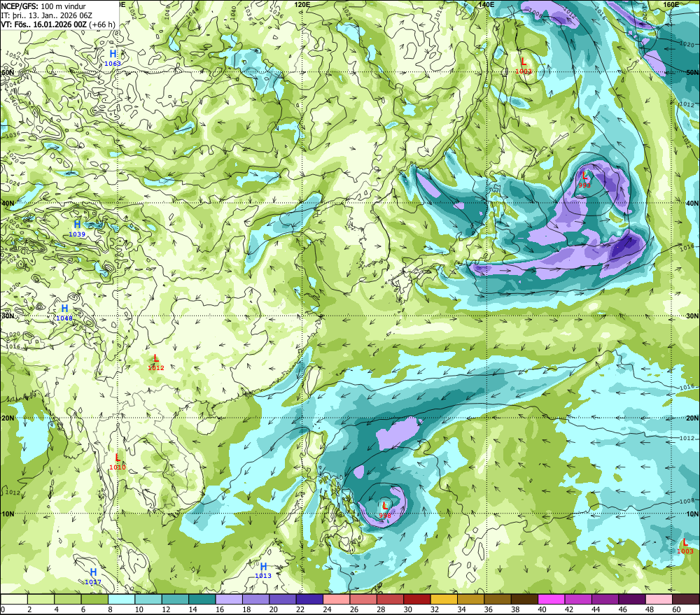This screenshot has height=615, width=700.
Task: Click the L 998 low near Philippines
Action: point(385,510)
